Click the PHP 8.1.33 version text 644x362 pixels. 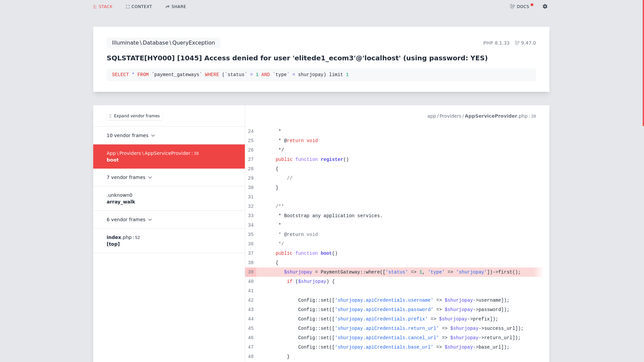pos(496,43)
